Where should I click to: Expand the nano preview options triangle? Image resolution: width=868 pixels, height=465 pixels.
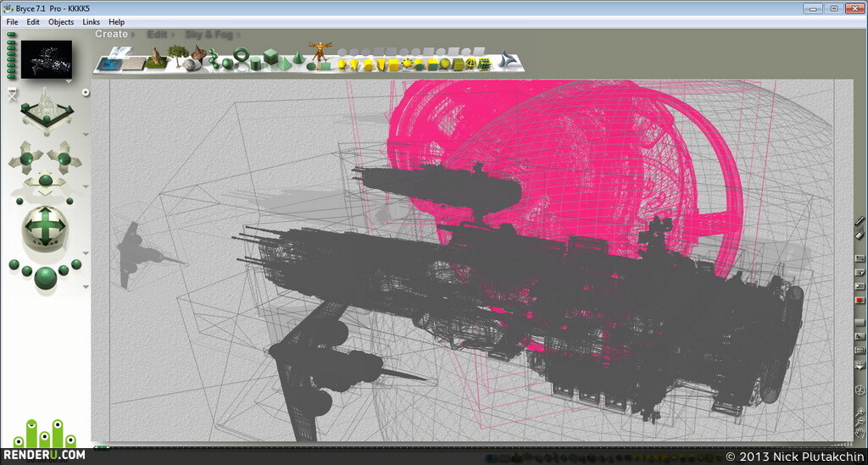pyautogui.click(x=69, y=81)
